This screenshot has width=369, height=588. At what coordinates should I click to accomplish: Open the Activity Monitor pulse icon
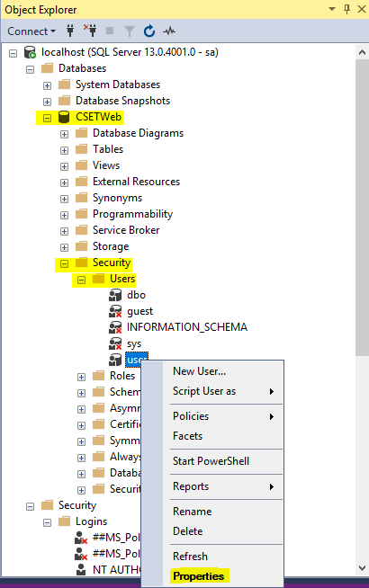169,31
